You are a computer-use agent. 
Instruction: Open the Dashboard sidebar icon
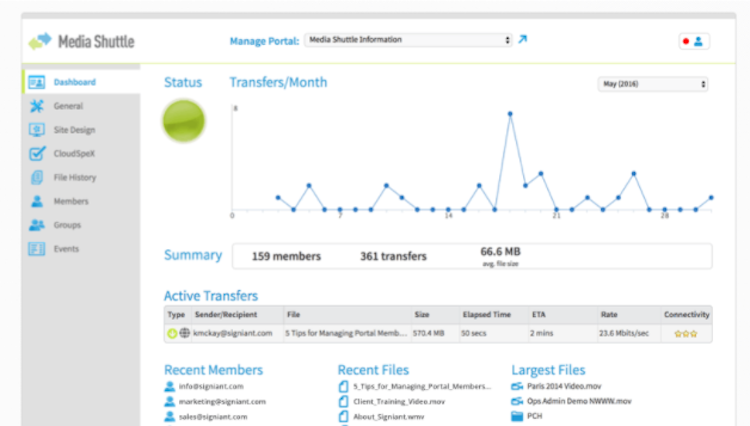[x=36, y=82]
